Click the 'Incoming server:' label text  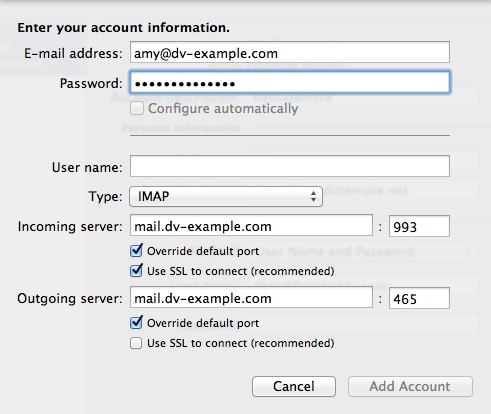pyautogui.click(x=70, y=226)
